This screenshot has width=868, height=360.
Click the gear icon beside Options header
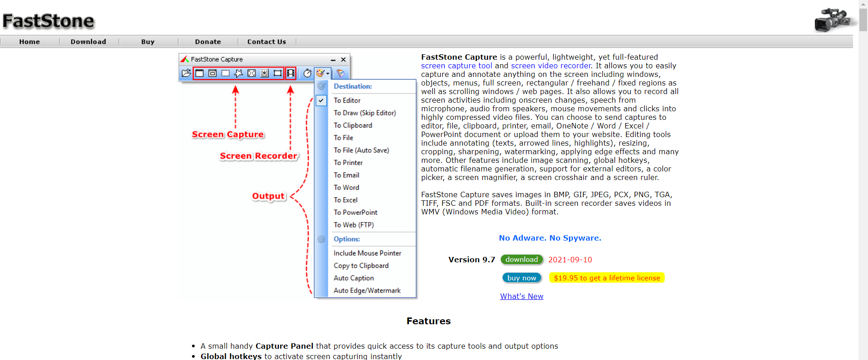321,239
